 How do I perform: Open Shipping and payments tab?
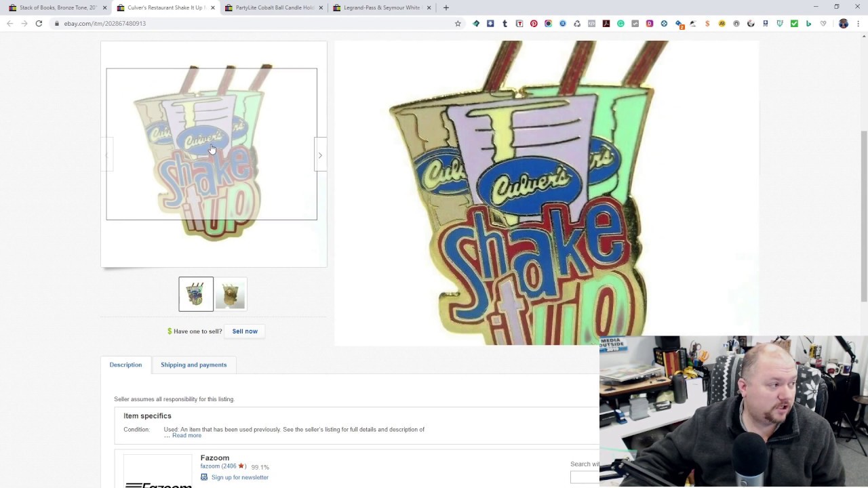tap(193, 365)
